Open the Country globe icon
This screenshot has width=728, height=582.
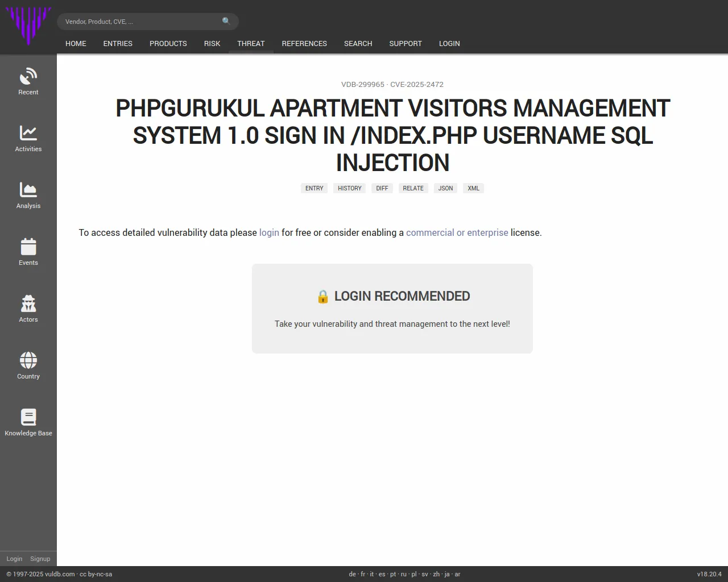(x=28, y=360)
